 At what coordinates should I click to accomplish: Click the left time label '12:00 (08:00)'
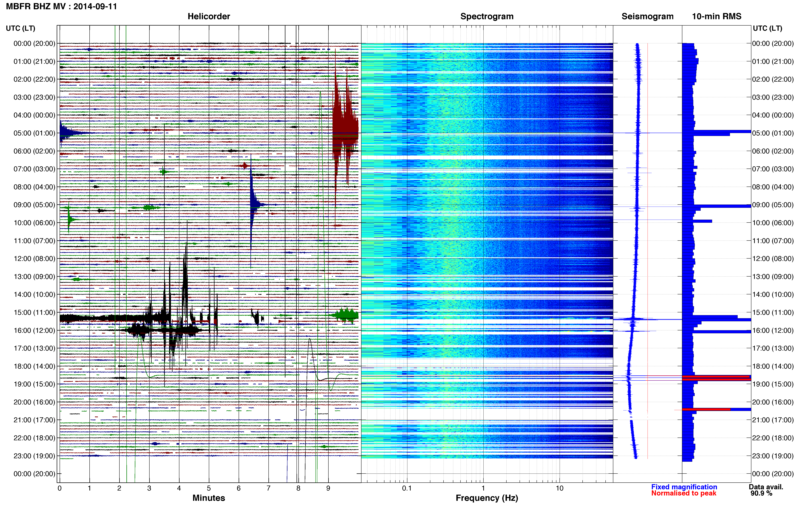(34, 259)
